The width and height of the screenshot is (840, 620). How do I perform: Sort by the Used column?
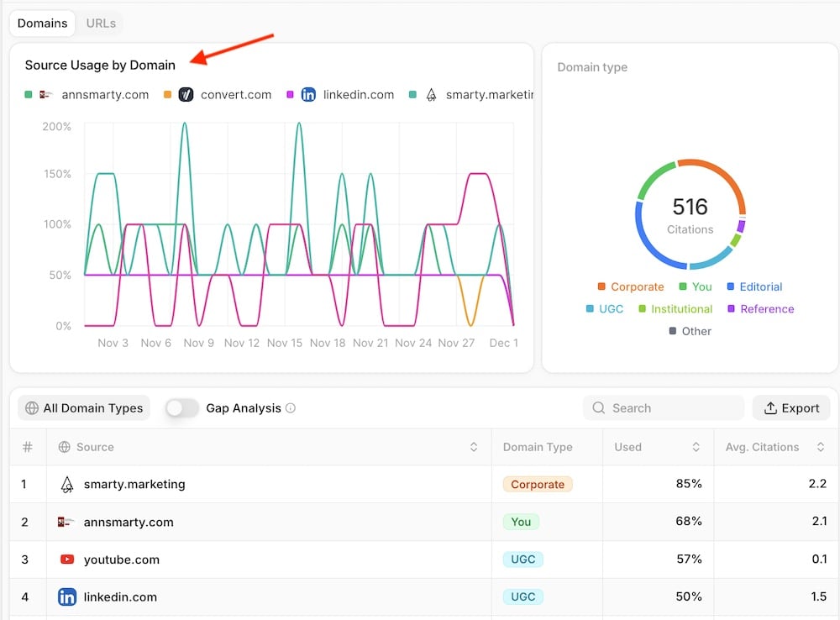click(696, 447)
